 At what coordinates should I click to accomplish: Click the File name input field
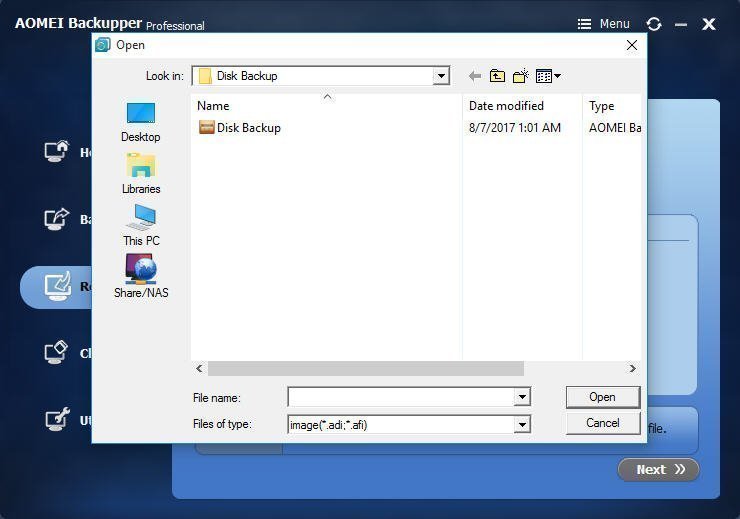pos(401,397)
